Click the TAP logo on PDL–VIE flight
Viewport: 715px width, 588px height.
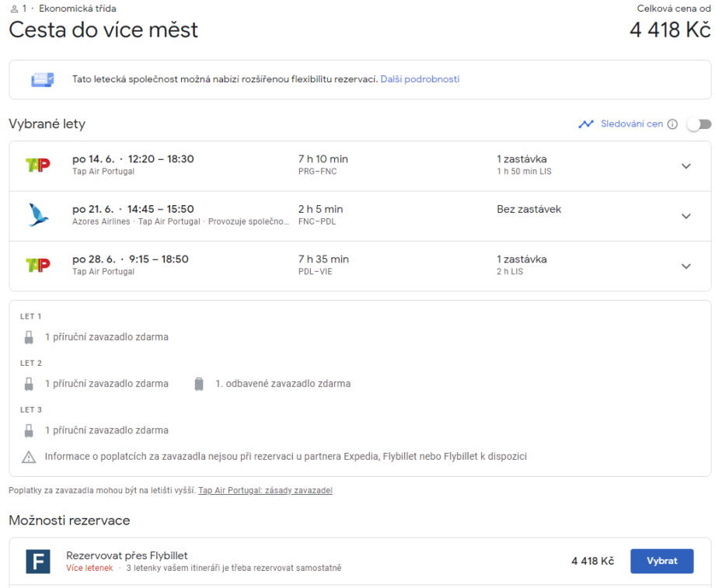[37, 265]
